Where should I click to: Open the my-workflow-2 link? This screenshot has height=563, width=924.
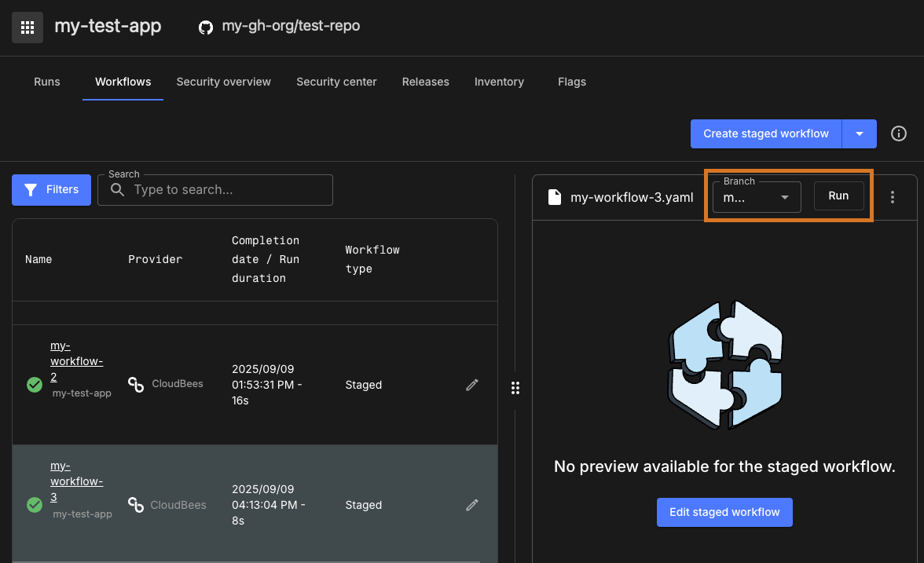76,360
